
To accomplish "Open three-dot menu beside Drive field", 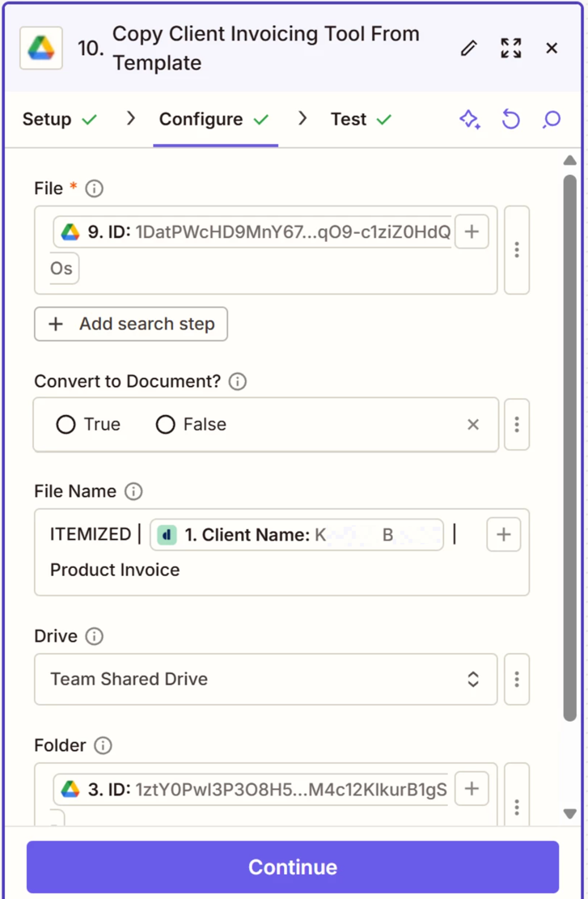I will pyautogui.click(x=516, y=679).
